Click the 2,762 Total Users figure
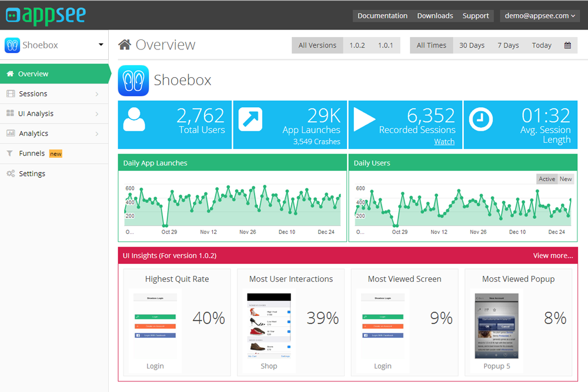This screenshot has width=588, height=392. click(x=201, y=115)
